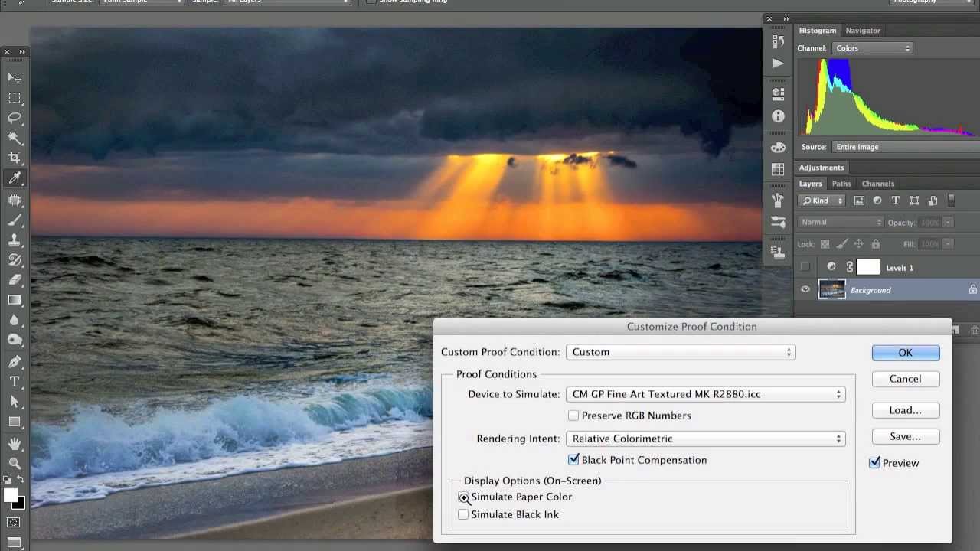
Task: Open the Info panel icon
Action: 778,116
